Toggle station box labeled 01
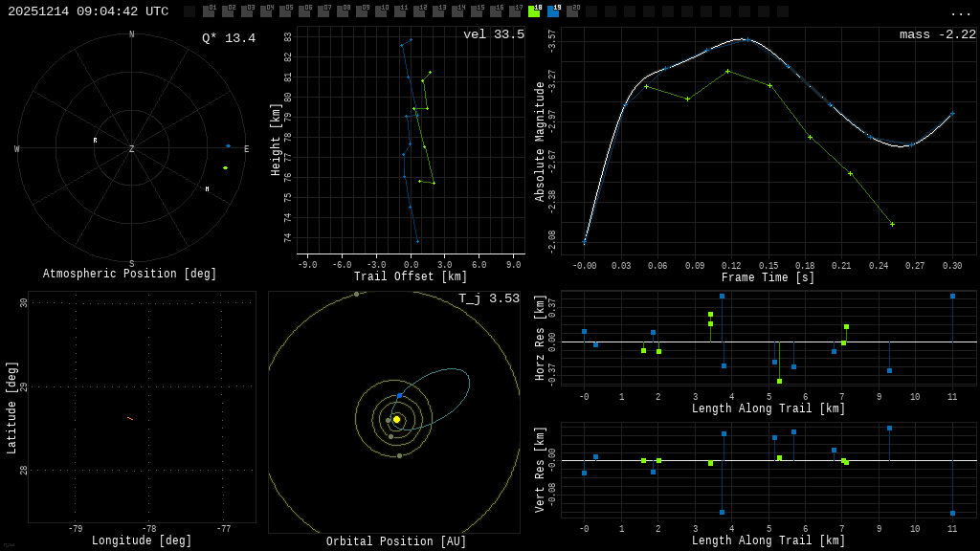 (209, 11)
